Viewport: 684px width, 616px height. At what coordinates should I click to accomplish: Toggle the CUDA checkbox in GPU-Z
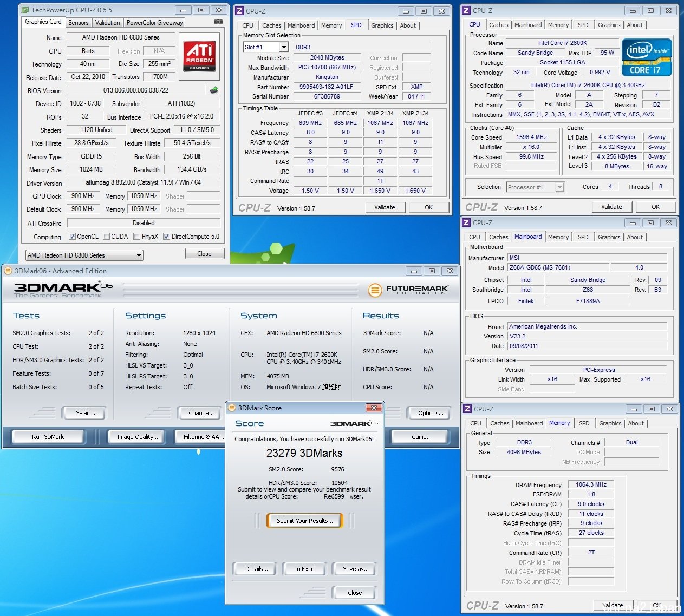pyautogui.click(x=107, y=237)
